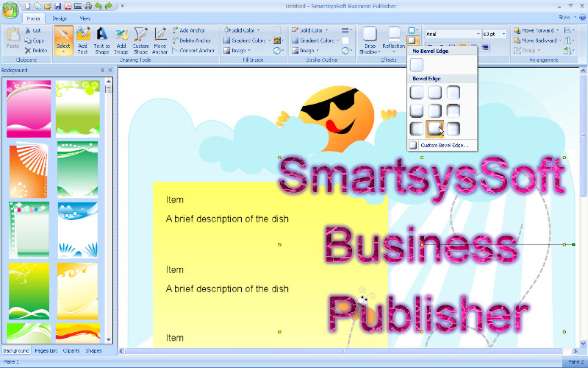Choose the first bevel edge preset
Image resolution: width=588 pixels, height=368 pixels.
point(417,93)
